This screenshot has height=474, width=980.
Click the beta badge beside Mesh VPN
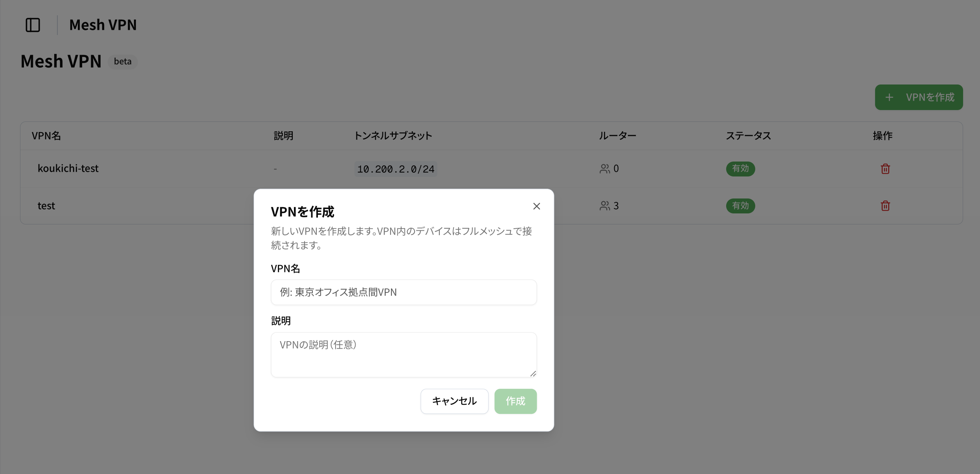coord(123,62)
